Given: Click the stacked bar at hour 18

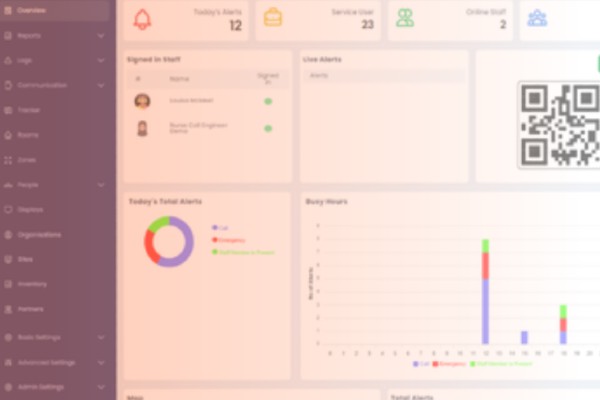Looking at the screenshot, I should (x=563, y=325).
